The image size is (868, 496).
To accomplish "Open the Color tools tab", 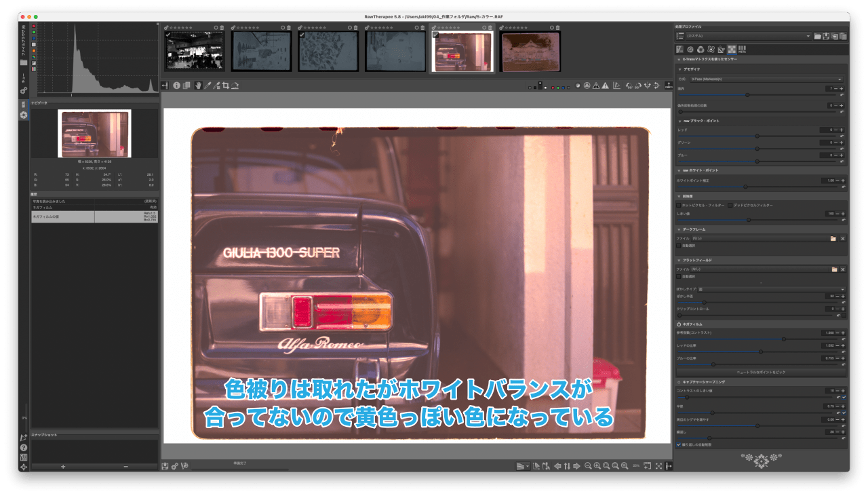I will (701, 49).
